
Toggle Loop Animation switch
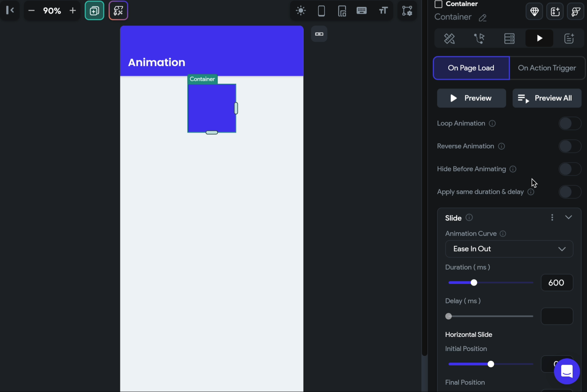tap(570, 124)
